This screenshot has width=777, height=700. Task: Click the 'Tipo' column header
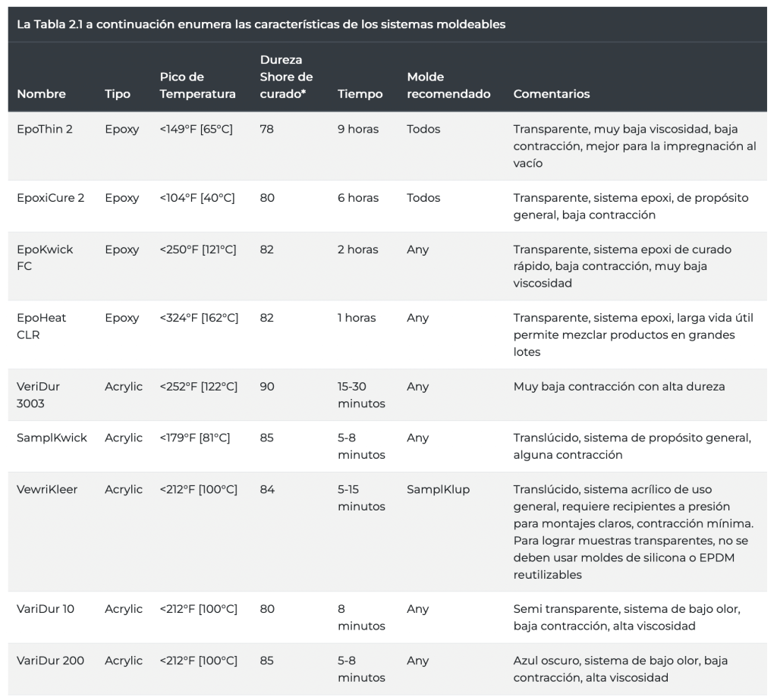coord(118,93)
